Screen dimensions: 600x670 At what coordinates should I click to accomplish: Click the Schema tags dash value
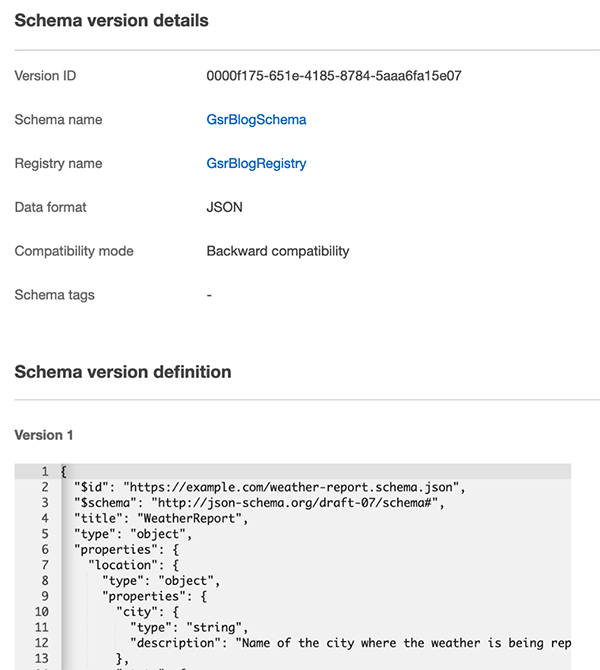pyautogui.click(x=209, y=295)
